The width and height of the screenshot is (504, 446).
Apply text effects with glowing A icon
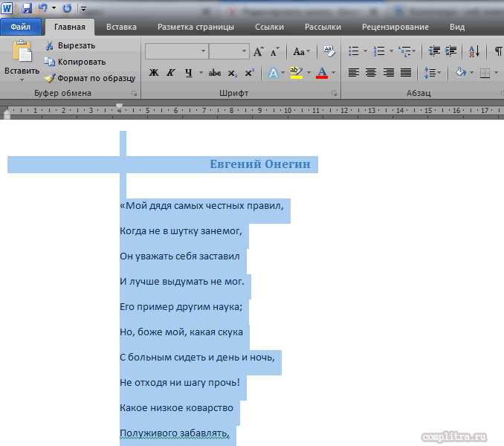(x=273, y=73)
